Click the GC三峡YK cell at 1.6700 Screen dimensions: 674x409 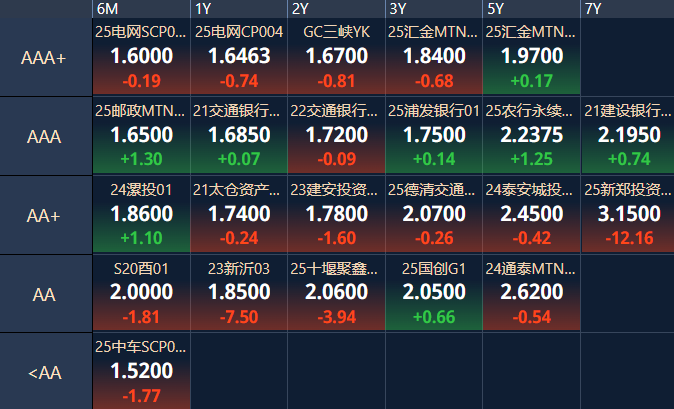coord(337,56)
